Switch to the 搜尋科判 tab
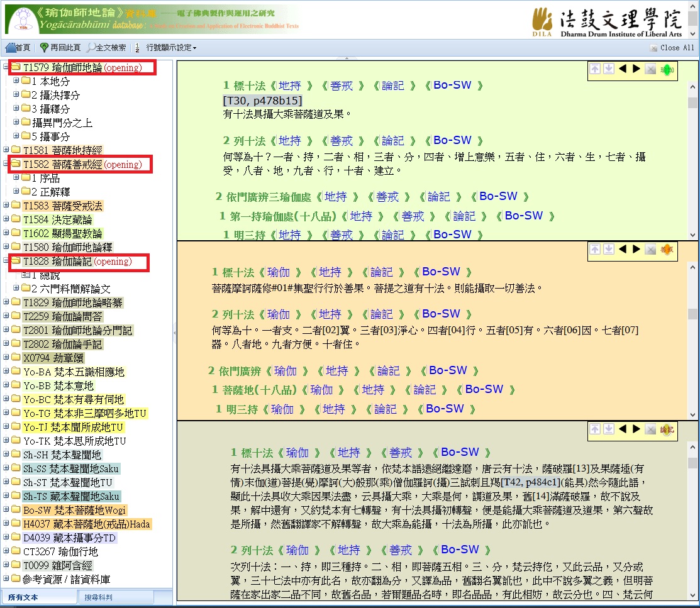The width and height of the screenshot is (700, 608). tap(99, 597)
